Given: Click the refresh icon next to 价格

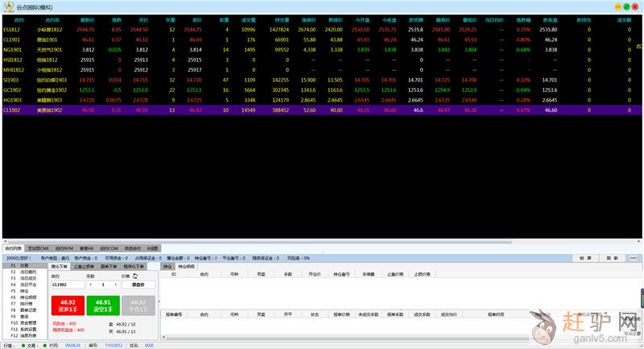Looking at the screenshot, I should pyautogui.click(x=135, y=276).
